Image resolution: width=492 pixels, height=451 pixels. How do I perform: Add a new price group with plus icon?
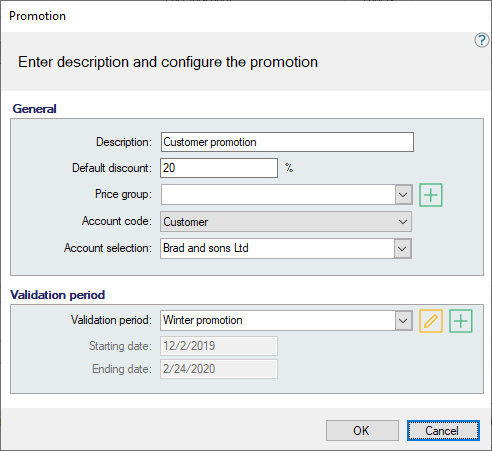(x=431, y=195)
